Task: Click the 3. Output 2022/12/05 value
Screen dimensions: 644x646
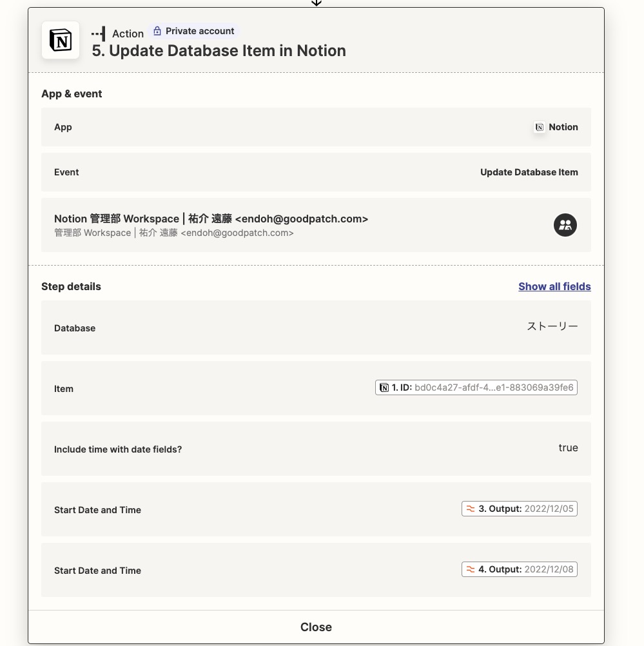Action: [519, 509]
